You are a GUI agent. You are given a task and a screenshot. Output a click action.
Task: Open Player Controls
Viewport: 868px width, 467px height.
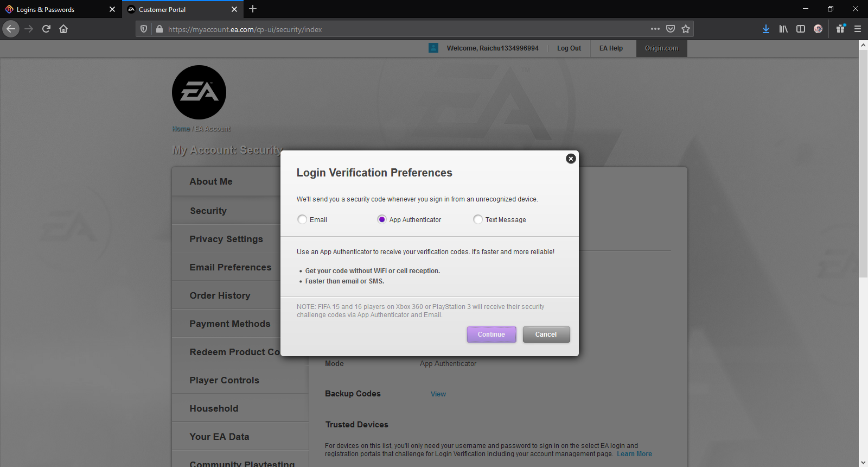point(240,380)
